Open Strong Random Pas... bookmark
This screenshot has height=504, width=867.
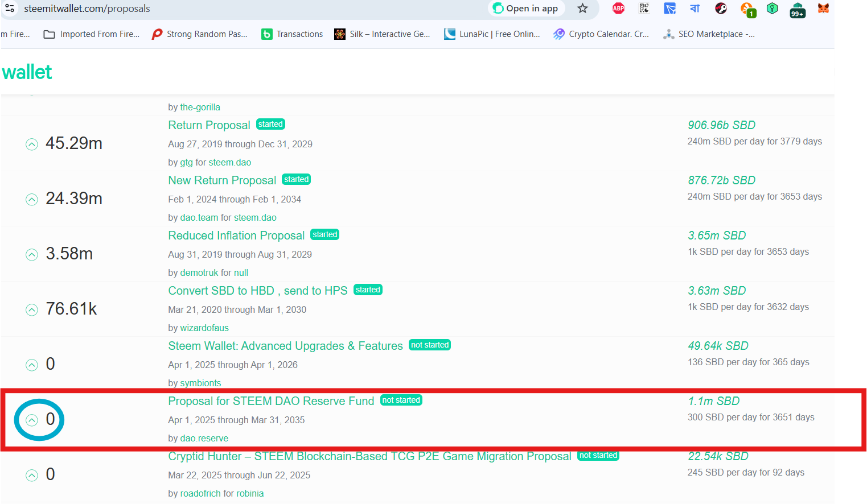coord(199,34)
